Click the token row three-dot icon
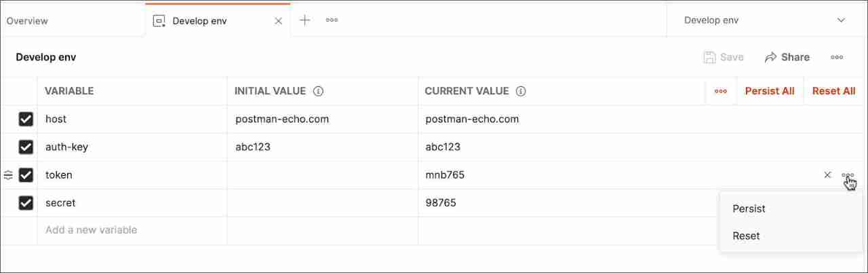The height and width of the screenshot is (273, 868). coord(848,175)
